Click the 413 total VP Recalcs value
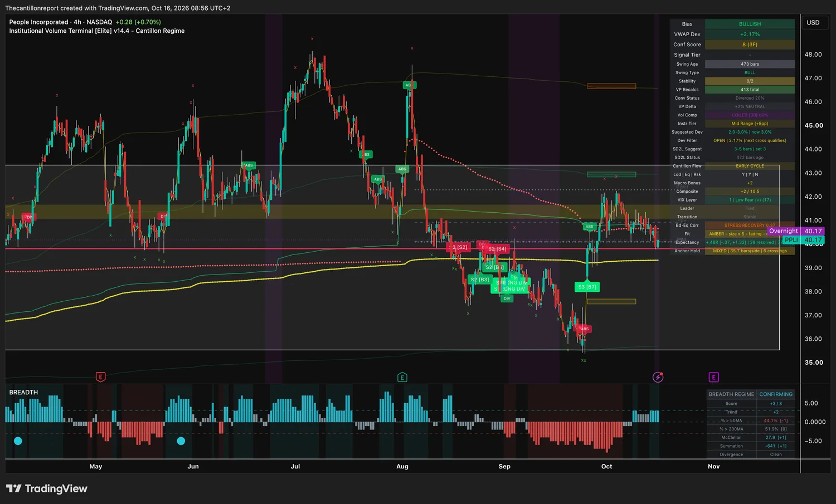This screenshot has width=836, height=504. [x=750, y=90]
